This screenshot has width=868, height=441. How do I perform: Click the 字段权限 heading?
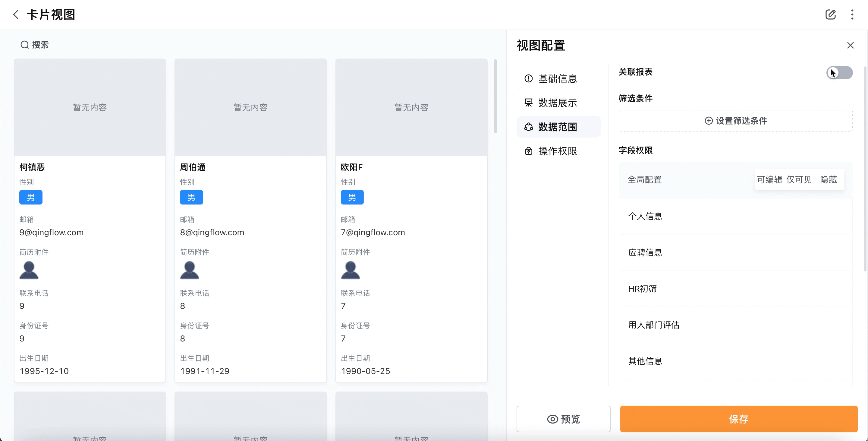(x=636, y=150)
